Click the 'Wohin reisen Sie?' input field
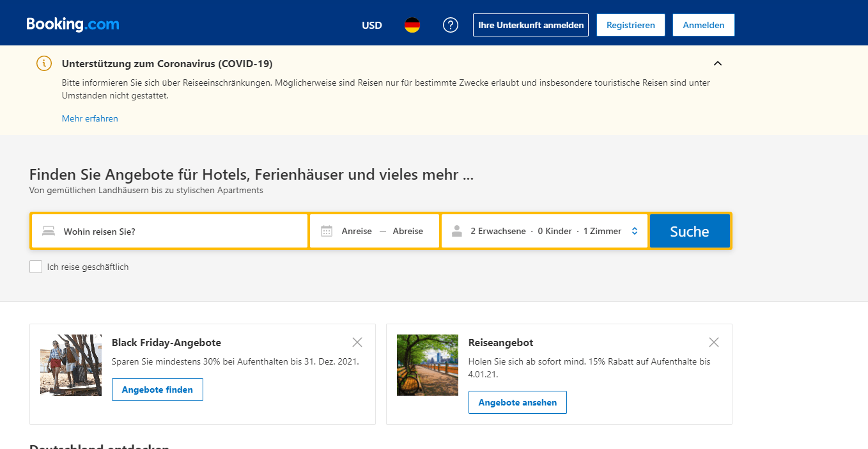This screenshot has height=449, width=868. coord(170,231)
